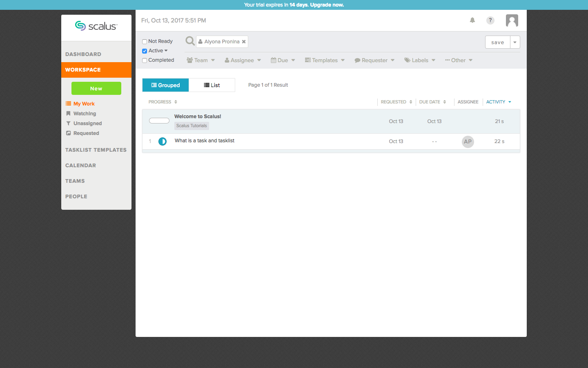Screen dimensions: 588x368
Task: Click the save button
Action: click(x=497, y=42)
